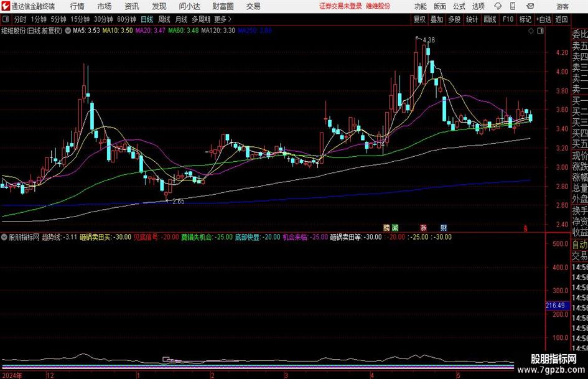
Task: Click the 统计 statistics button
Action: coord(472,19)
